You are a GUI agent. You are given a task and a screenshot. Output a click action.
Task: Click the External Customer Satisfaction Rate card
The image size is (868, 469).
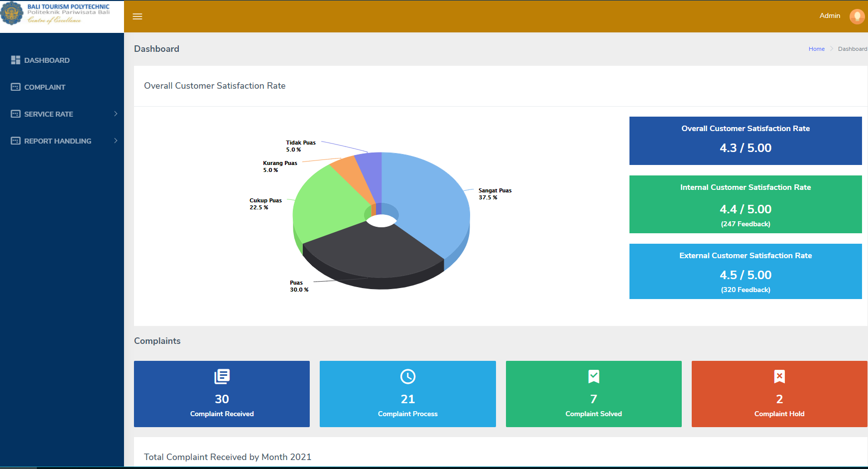click(745, 271)
